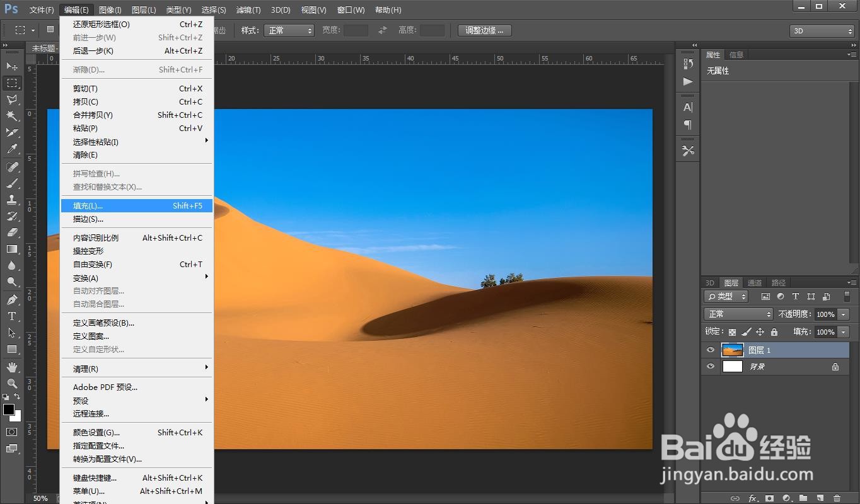Delete layer with trash icon
The width and height of the screenshot is (860, 504).
(837, 498)
